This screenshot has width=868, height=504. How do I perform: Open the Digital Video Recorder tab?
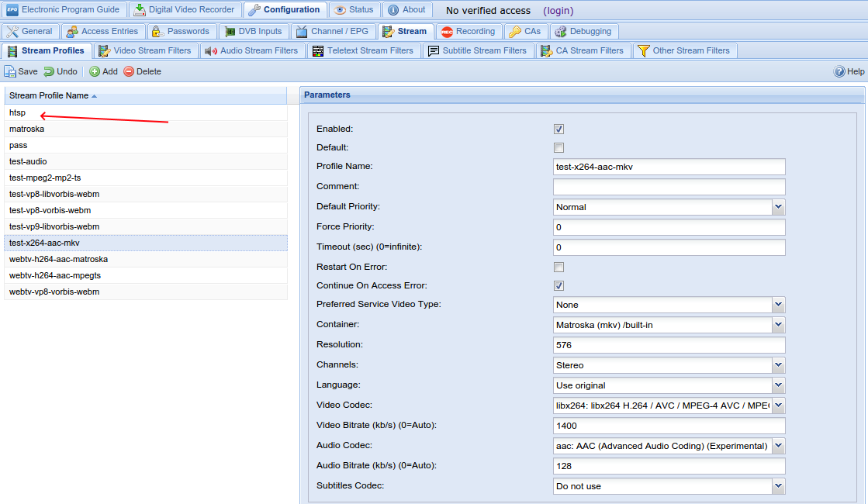(x=185, y=10)
